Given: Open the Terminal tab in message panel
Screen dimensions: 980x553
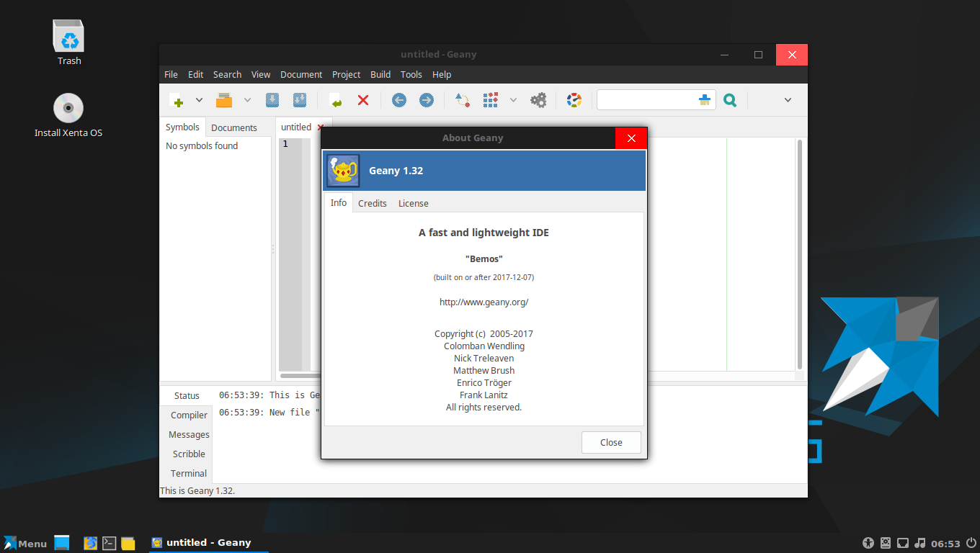Looking at the screenshot, I should click(189, 473).
